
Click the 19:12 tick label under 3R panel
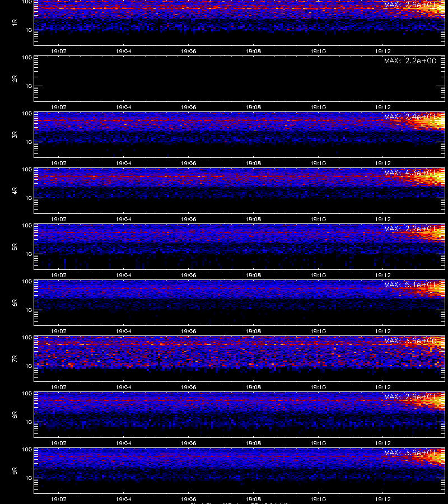pyautogui.click(x=383, y=164)
